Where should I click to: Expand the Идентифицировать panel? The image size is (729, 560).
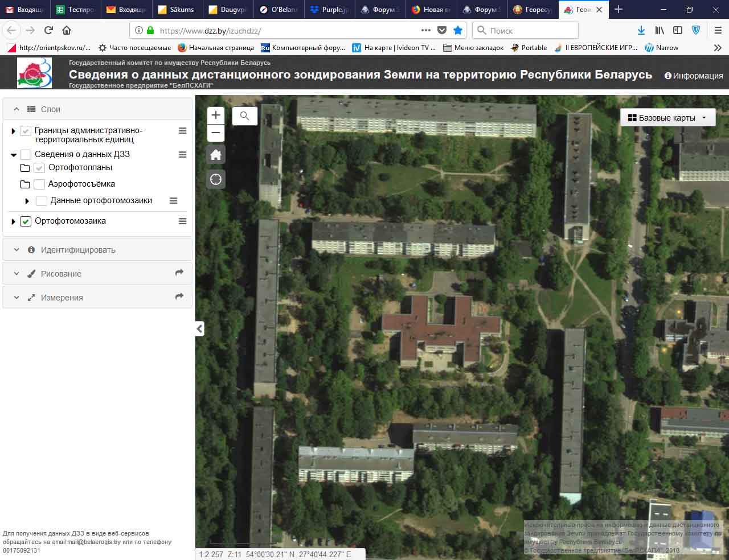tap(78, 250)
